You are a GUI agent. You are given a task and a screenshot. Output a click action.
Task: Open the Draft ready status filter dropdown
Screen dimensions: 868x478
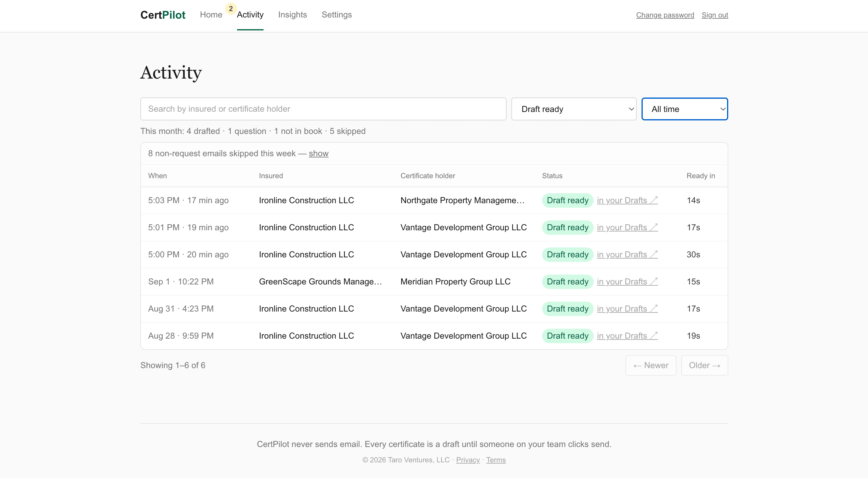point(573,109)
